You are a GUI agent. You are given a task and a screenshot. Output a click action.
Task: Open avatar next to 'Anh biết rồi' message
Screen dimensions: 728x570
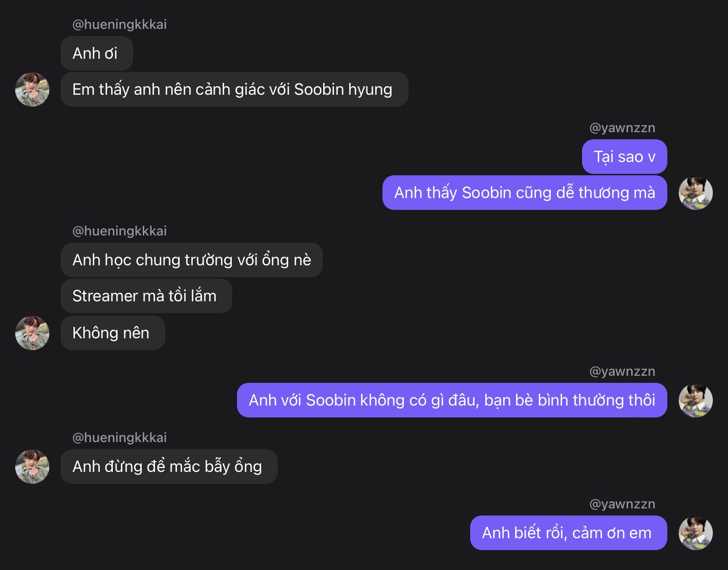point(696,533)
